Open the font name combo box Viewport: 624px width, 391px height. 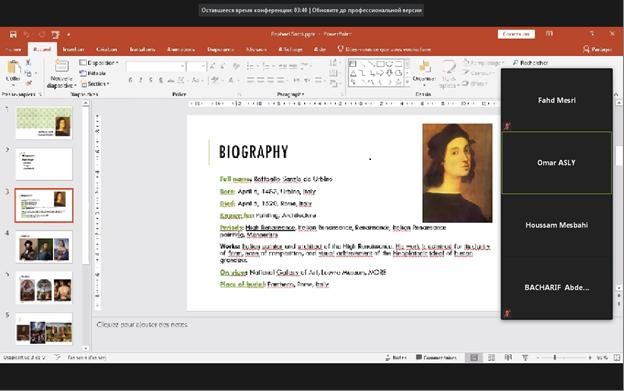[156, 66]
